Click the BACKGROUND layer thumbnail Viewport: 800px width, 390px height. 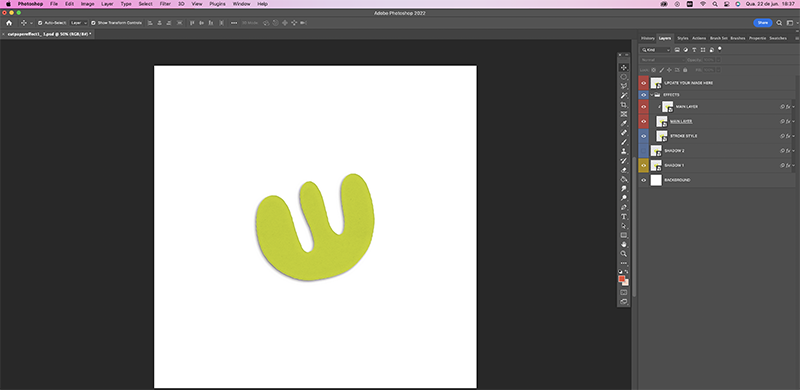pyautogui.click(x=656, y=180)
